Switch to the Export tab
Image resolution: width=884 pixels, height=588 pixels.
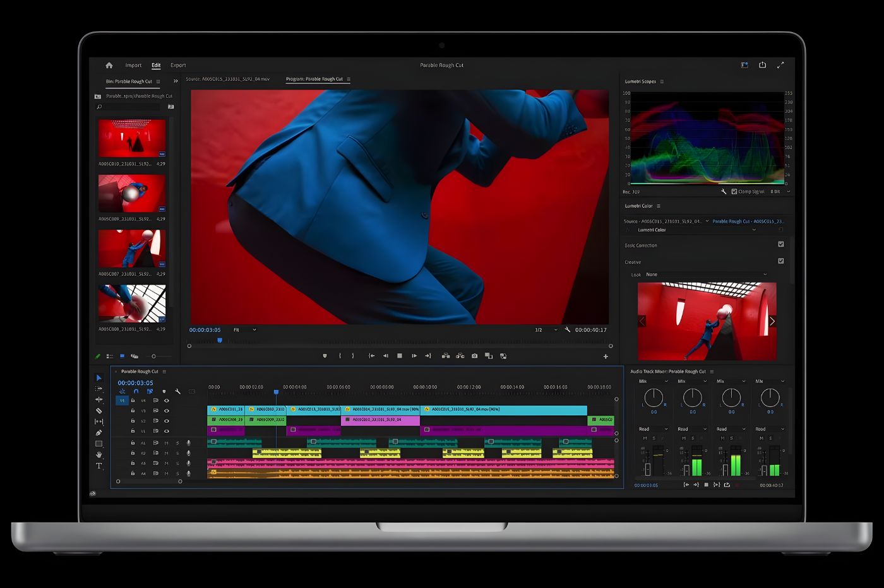(178, 65)
